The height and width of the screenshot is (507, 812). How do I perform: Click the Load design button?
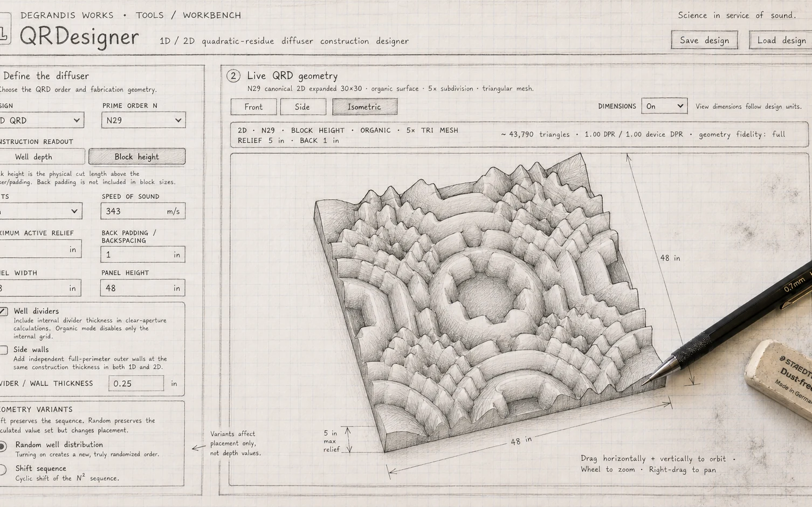point(781,40)
